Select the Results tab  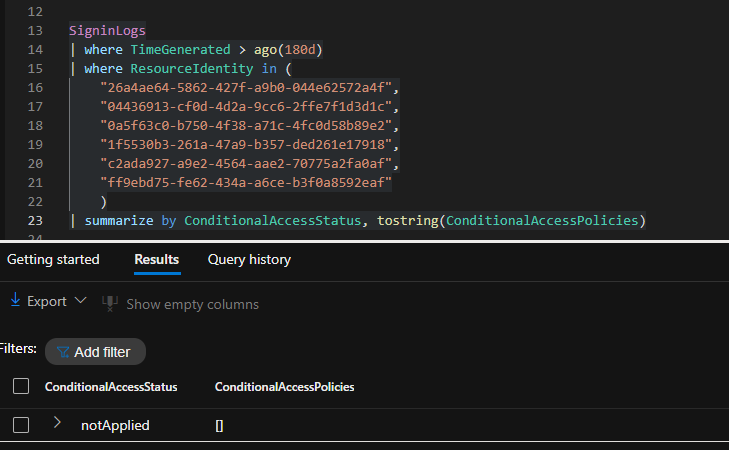coord(157,260)
